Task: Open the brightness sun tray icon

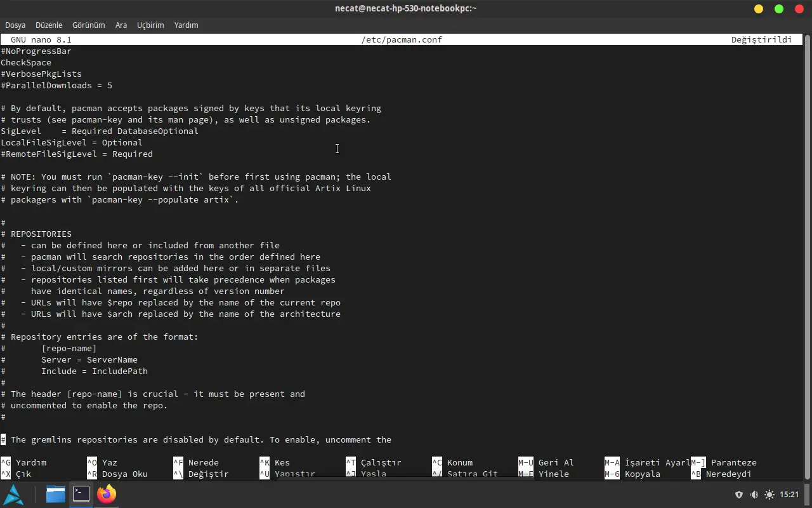Action: click(769, 495)
